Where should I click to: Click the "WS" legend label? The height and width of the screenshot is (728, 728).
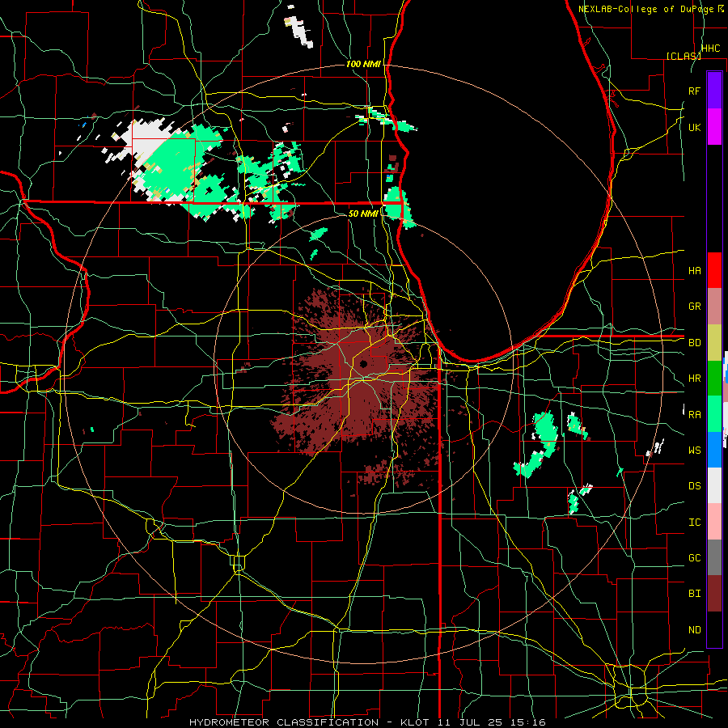coord(694,451)
